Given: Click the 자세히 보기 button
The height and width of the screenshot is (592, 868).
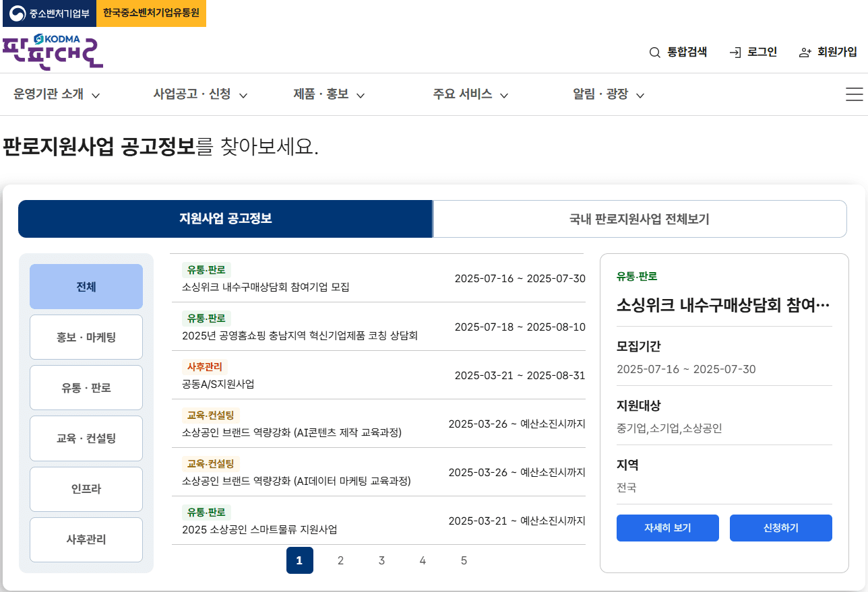Looking at the screenshot, I should tap(668, 528).
